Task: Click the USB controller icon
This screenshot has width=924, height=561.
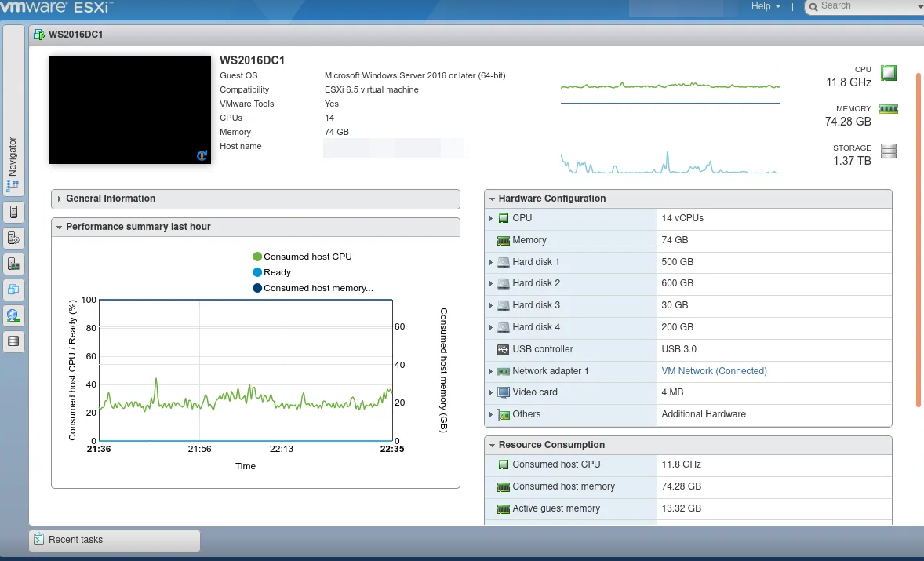Action: point(504,349)
